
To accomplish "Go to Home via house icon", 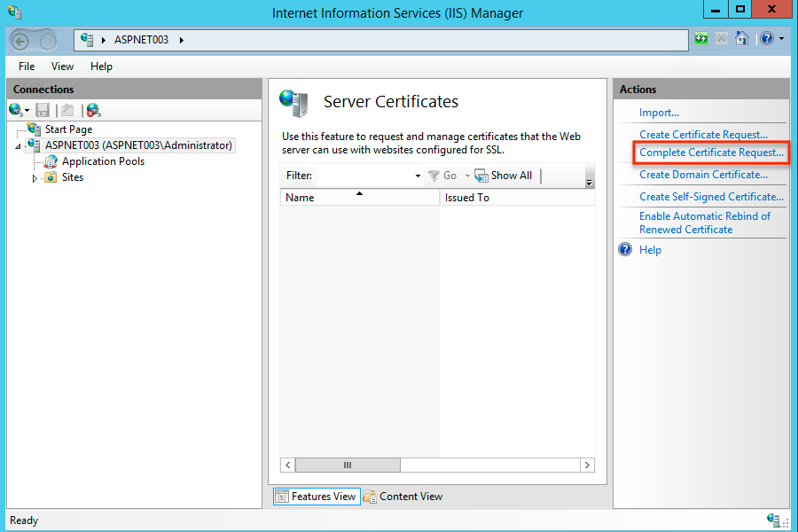I will pos(742,39).
